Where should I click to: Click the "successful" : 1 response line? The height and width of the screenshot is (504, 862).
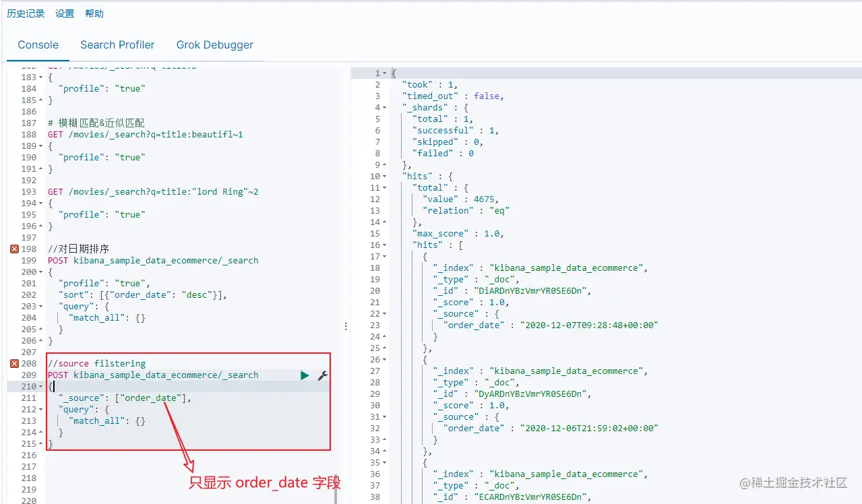point(456,130)
